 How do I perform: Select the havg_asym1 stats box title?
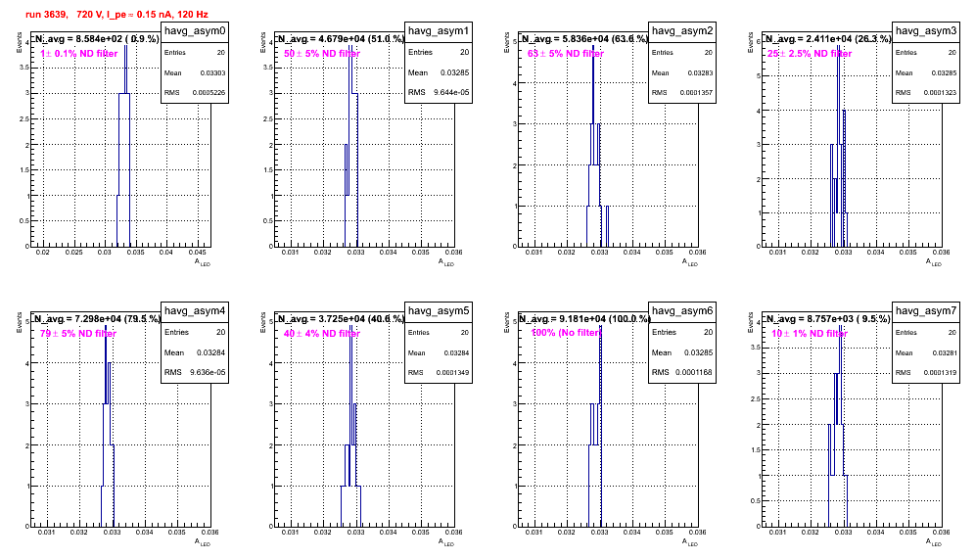pyautogui.click(x=439, y=31)
